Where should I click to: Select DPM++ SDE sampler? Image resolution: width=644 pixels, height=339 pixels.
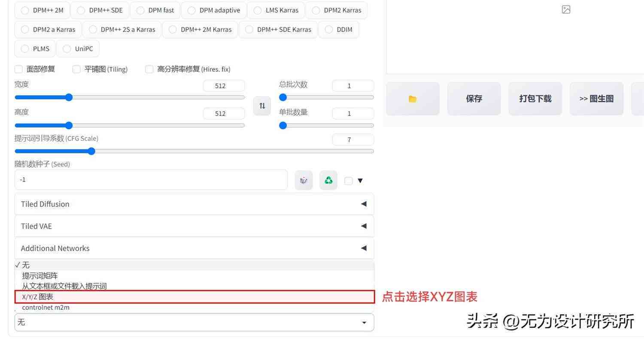[100, 10]
